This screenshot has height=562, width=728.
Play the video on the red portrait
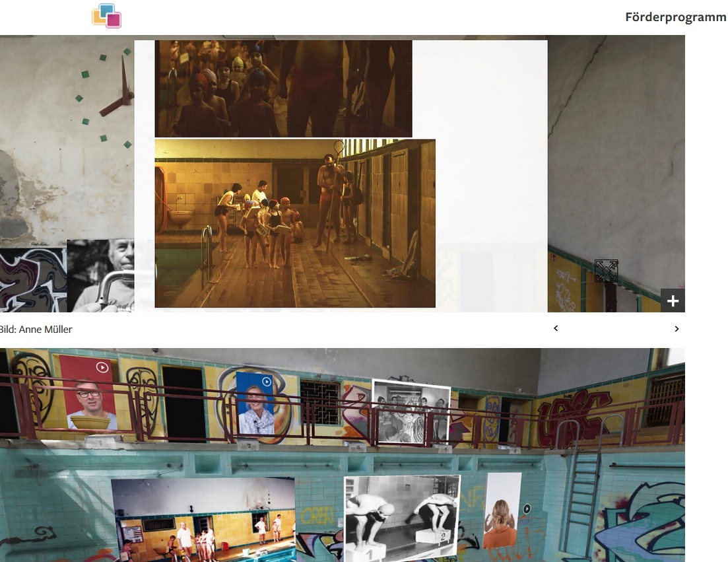point(102,367)
